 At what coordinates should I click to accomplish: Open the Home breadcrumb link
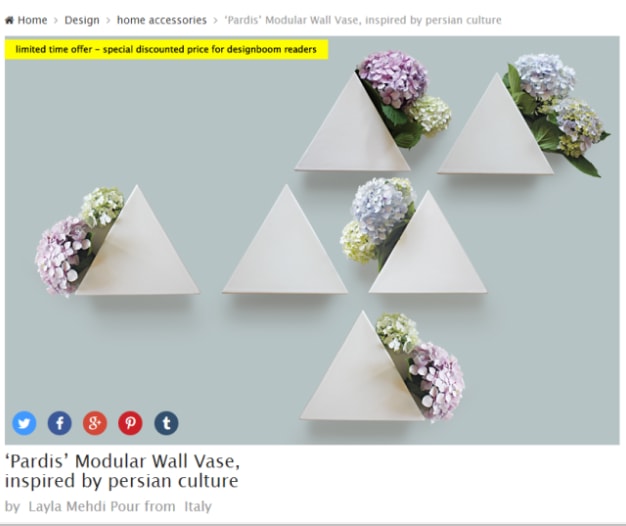click(x=32, y=20)
